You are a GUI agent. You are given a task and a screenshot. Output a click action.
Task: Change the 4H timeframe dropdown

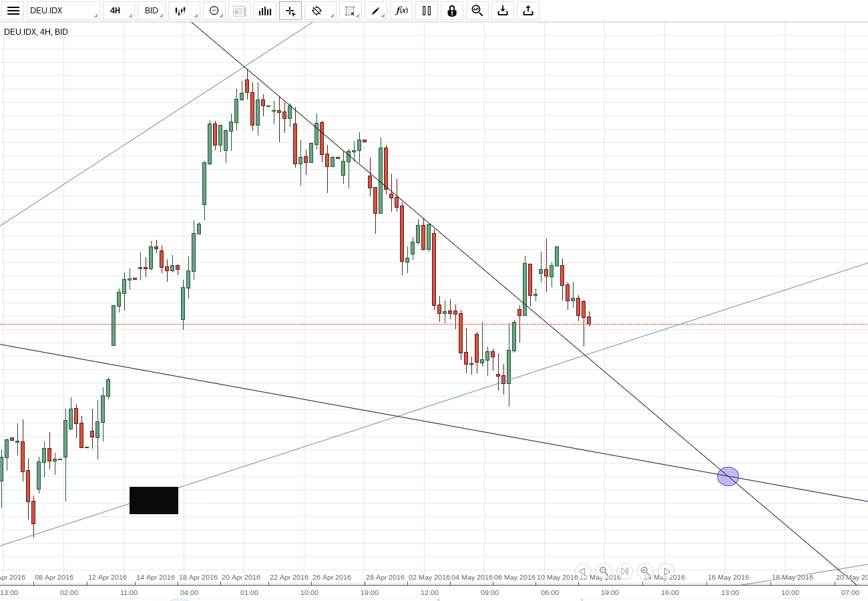[x=119, y=11]
